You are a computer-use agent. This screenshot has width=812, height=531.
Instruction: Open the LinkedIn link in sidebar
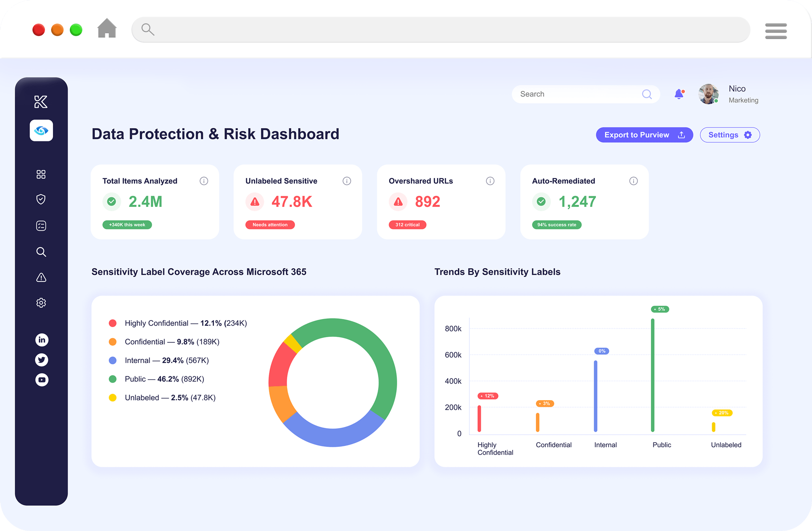[41, 340]
